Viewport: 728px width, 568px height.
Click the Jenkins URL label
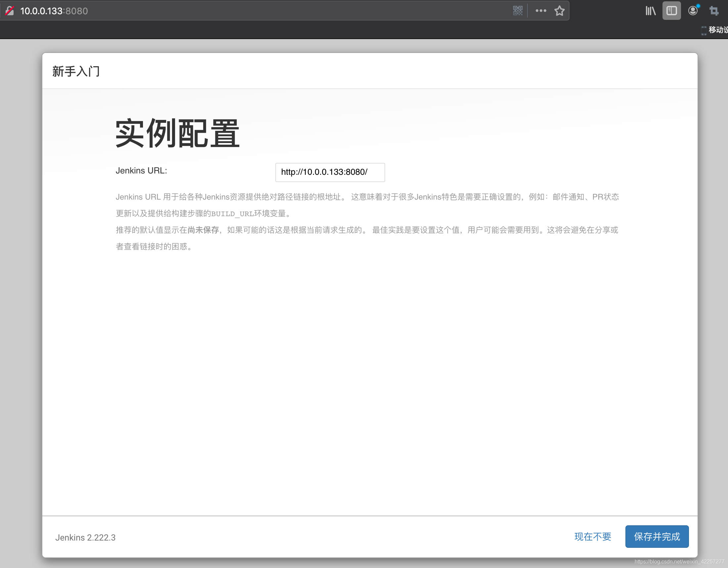(x=141, y=171)
